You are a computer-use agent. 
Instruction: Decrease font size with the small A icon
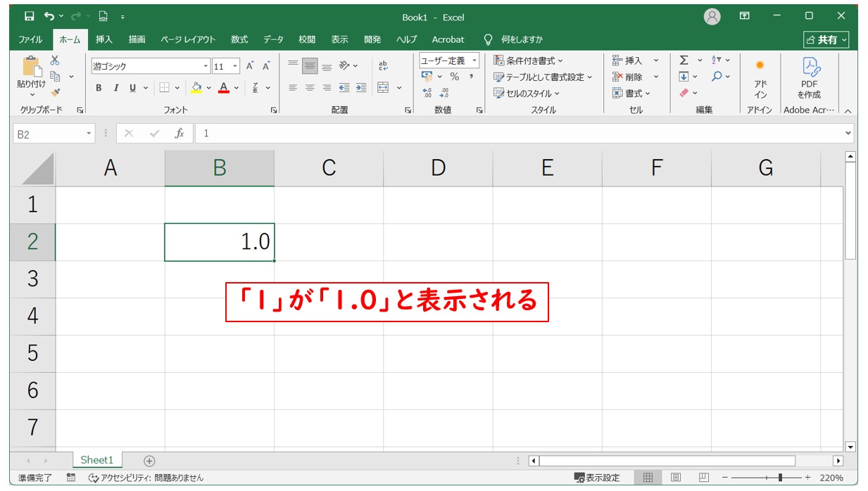tap(266, 66)
